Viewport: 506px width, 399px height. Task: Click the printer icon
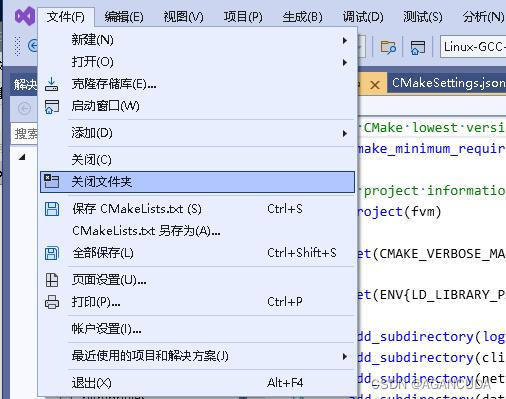coord(52,302)
